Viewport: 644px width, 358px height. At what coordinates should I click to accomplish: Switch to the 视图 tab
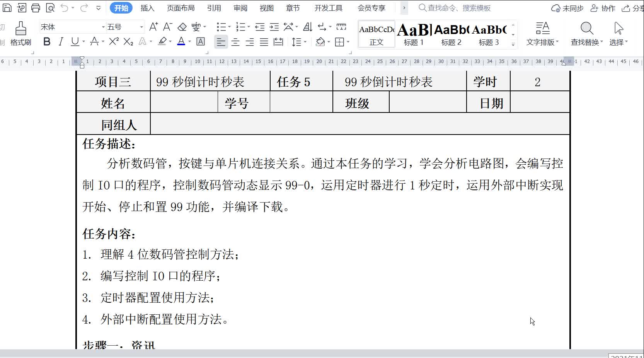266,8
